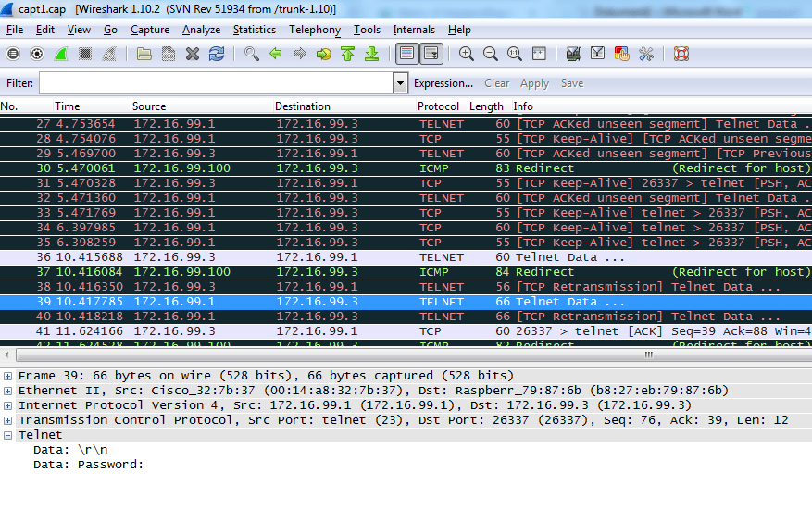The height and width of the screenshot is (510, 812).
Task: Select packet 41 TCP ACK row
Action: (406, 331)
